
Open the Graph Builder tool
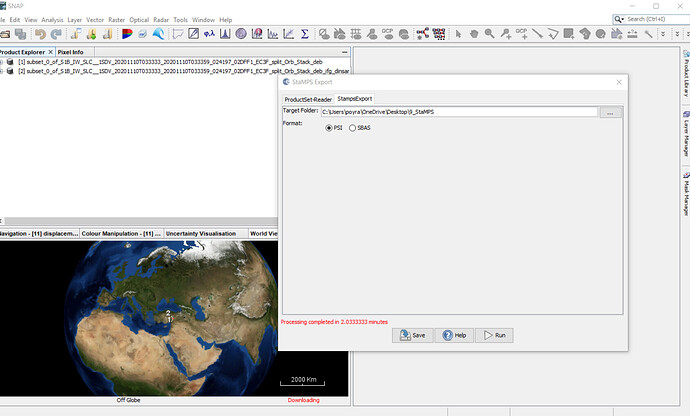(x=422, y=34)
